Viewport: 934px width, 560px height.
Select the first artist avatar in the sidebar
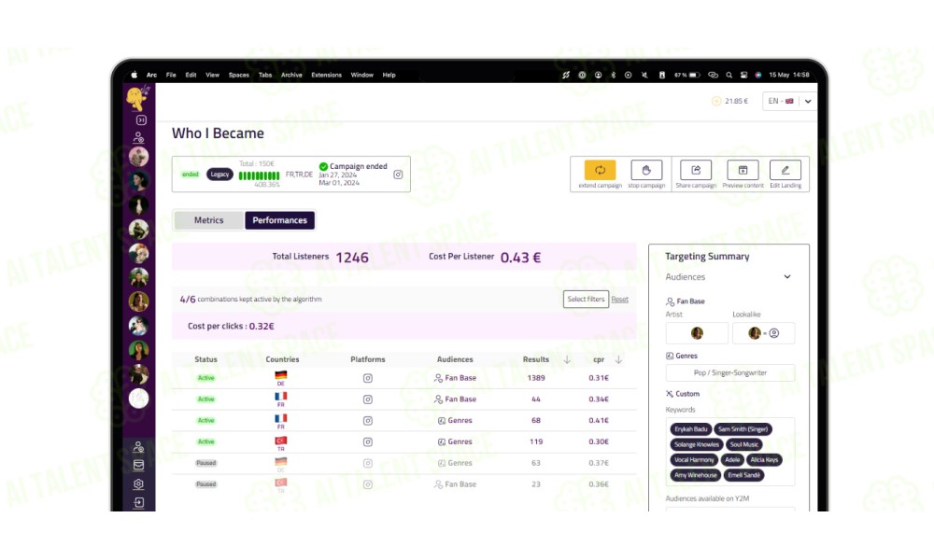point(139,157)
